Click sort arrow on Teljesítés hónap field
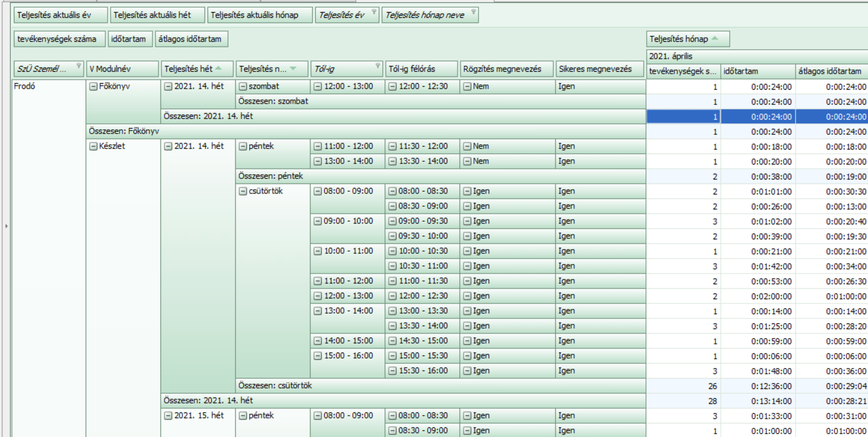 click(x=716, y=39)
